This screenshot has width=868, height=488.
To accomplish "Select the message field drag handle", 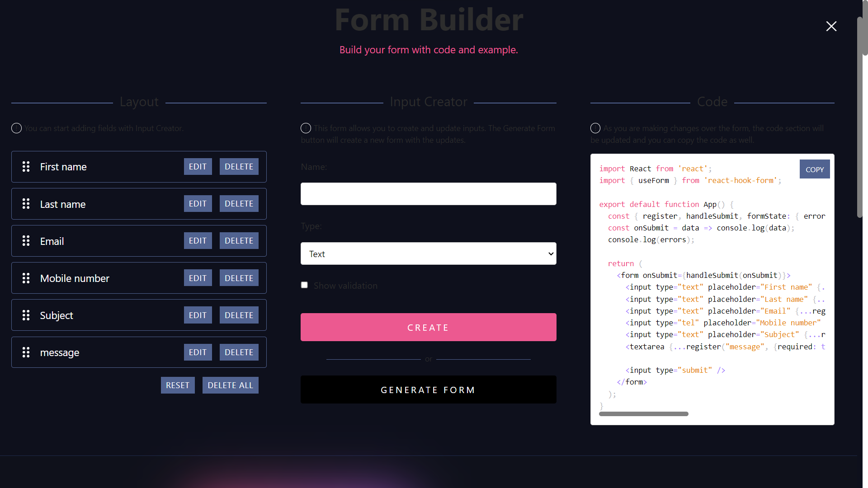I will 26,352.
